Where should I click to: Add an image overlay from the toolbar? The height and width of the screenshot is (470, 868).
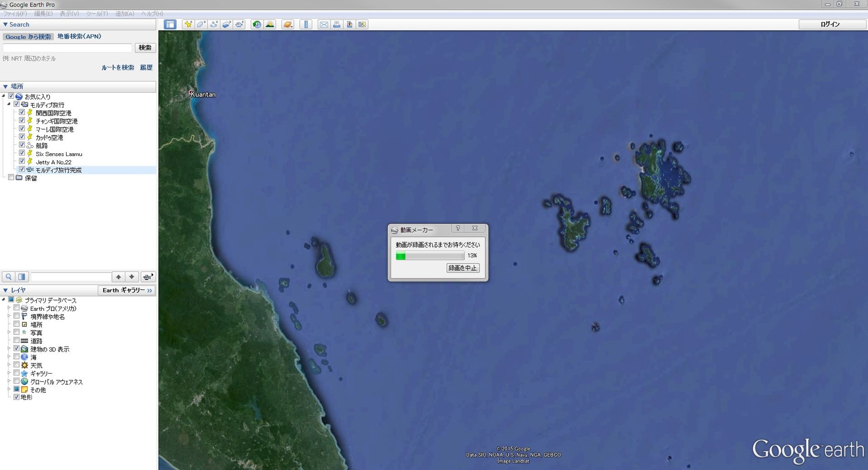pyautogui.click(x=226, y=25)
